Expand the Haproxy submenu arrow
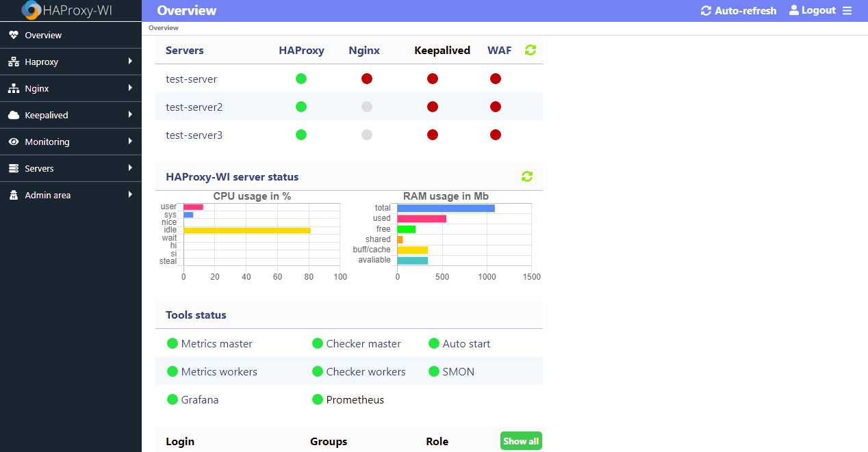The image size is (868, 452). (130, 62)
